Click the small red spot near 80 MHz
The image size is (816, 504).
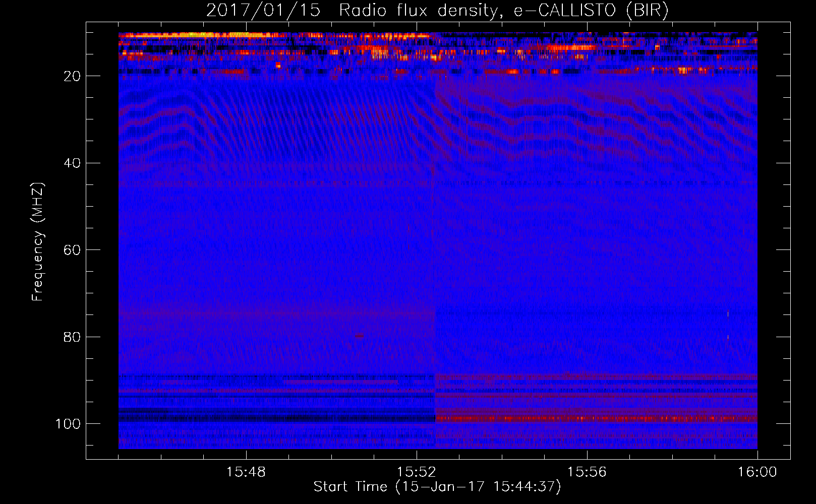359,335
